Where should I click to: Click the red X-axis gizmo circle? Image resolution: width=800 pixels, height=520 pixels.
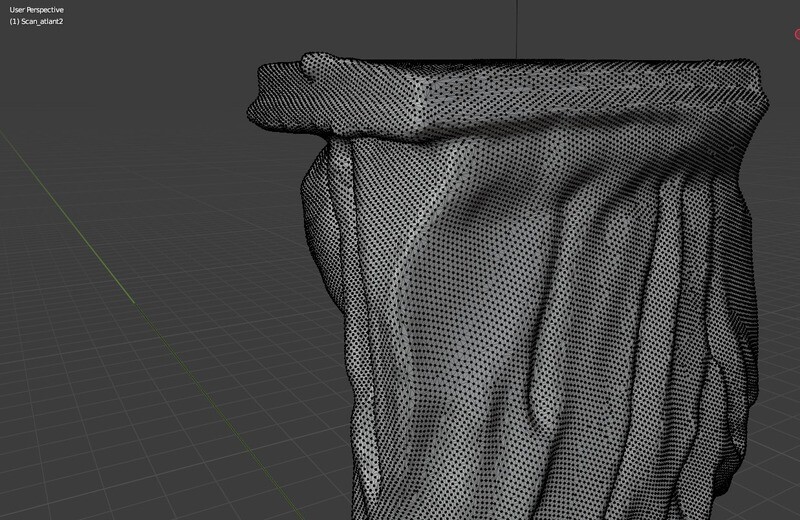(x=797, y=35)
